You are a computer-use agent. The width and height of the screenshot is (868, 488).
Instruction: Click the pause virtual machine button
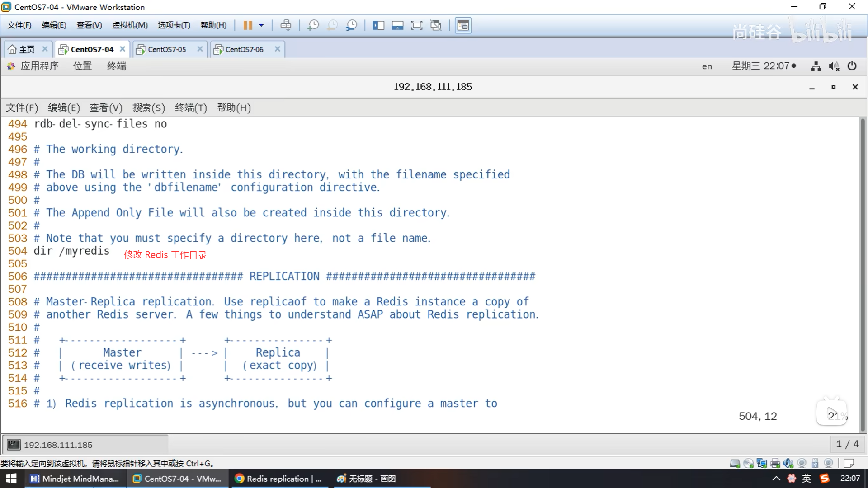coord(248,25)
